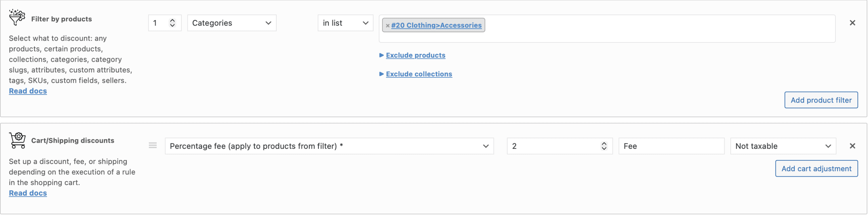Increase the product filter quantity stepper
Image resolution: width=868 pixels, height=216 pixels.
173,20
